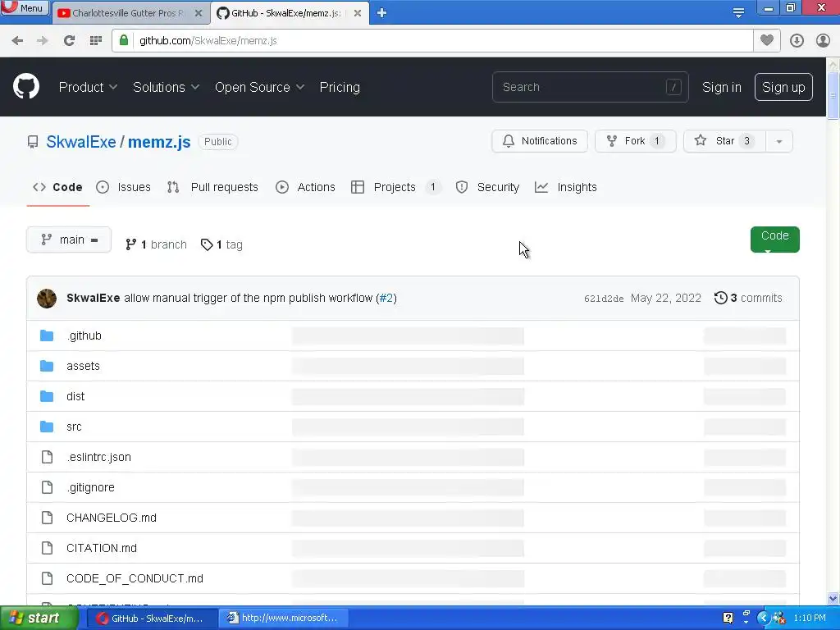This screenshot has width=840, height=630.
Task: View the 1 tag link
Action: click(221, 244)
